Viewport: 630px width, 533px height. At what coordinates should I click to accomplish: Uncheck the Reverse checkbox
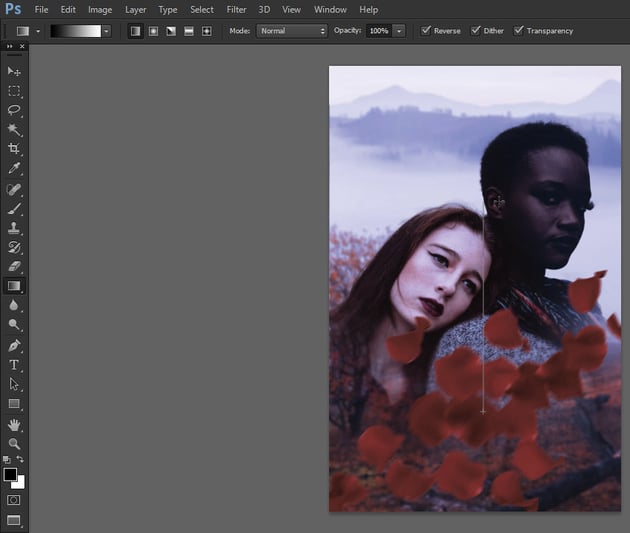point(425,31)
